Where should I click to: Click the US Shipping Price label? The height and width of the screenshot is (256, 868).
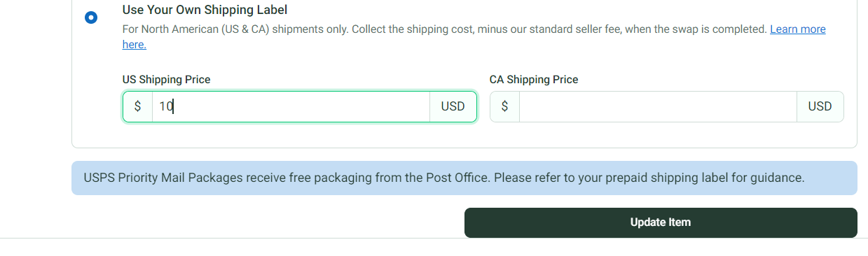pos(166,80)
